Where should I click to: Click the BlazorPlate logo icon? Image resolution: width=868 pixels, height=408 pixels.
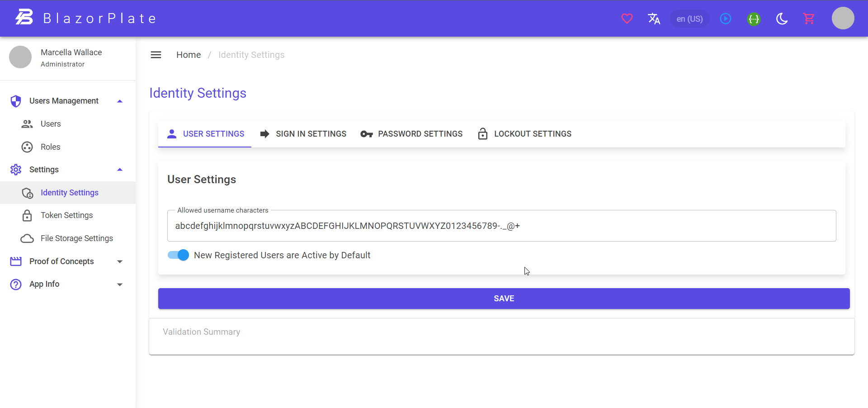pyautogui.click(x=24, y=17)
